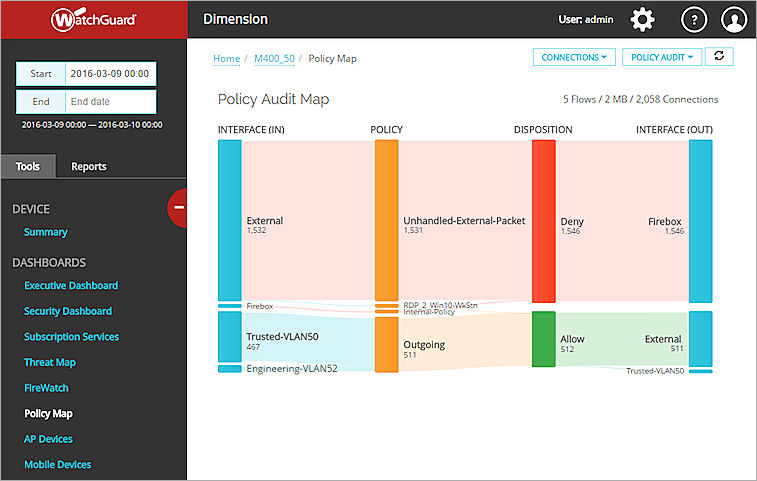This screenshot has width=757, height=481.
Task: Click the WatchGuard logo
Action: (93, 20)
